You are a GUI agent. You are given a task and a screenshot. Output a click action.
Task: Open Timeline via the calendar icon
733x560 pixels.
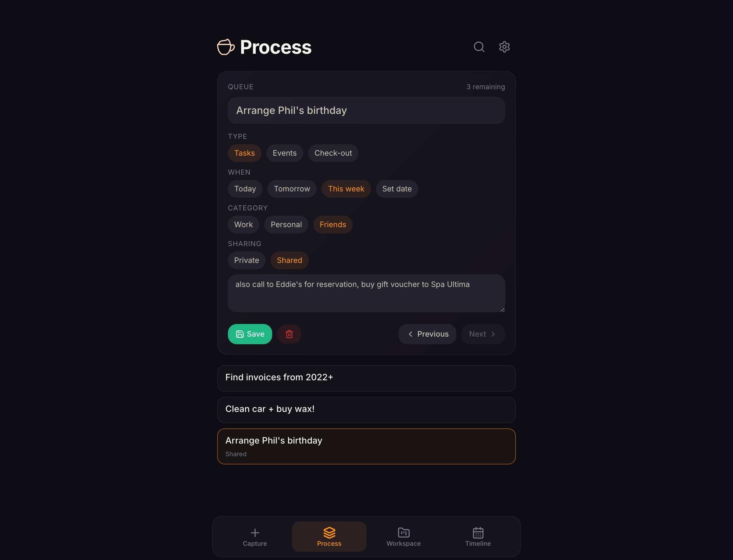(x=478, y=533)
